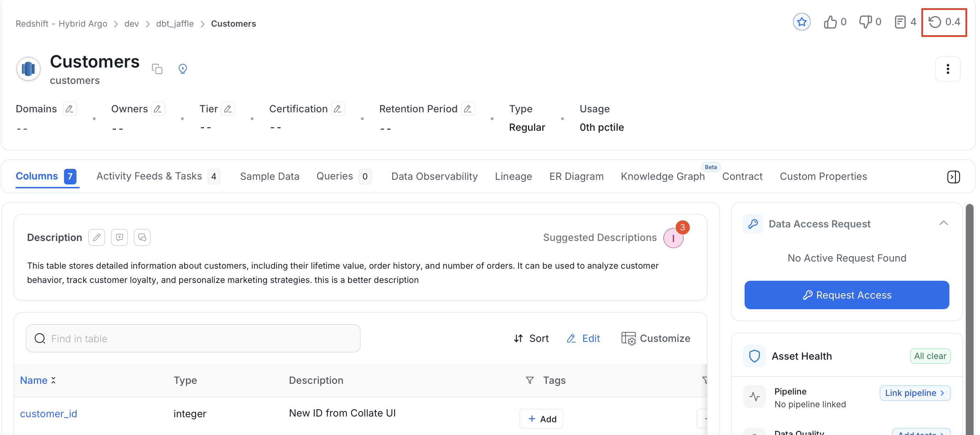The image size is (980, 435).
Task: Upvote with the thumbs up icon
Action: (830, 22)
